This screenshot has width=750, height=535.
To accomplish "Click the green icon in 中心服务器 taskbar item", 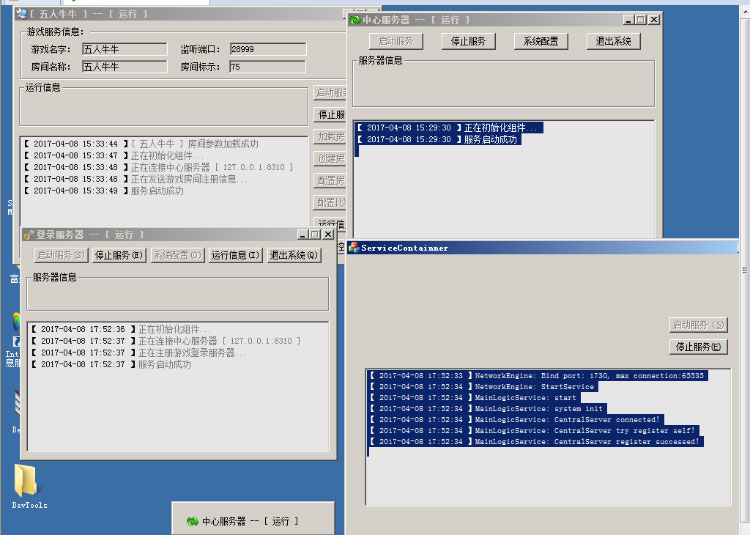I will 191,521.
